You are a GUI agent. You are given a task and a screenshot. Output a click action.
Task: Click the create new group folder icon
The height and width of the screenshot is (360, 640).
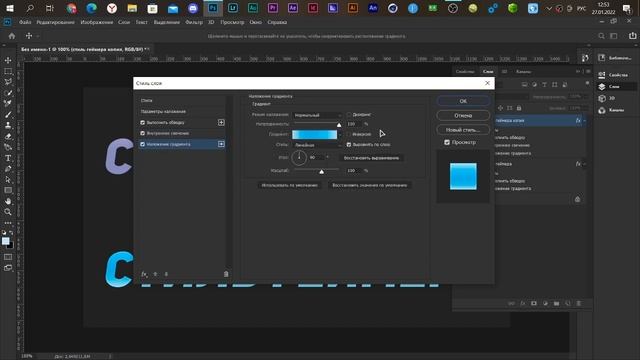(x=556, y=303)
